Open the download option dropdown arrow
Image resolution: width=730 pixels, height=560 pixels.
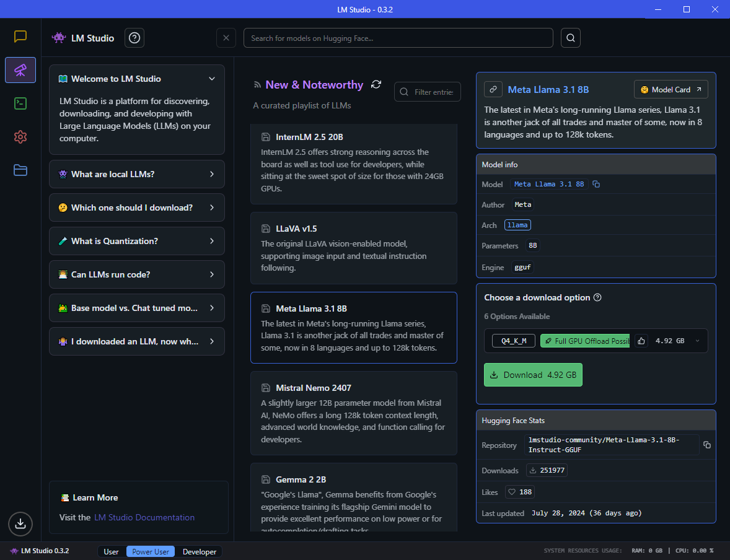[697, 341]
